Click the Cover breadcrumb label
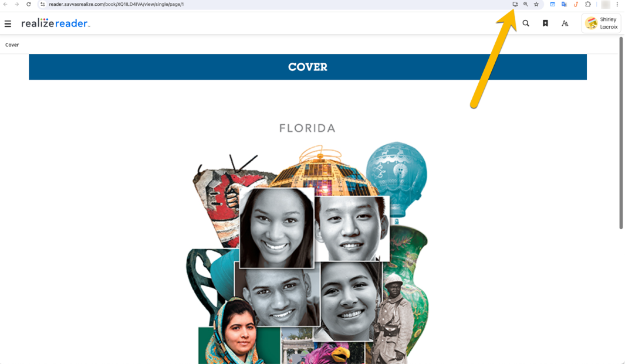This screenshot has width=625, height=364. 12,45
